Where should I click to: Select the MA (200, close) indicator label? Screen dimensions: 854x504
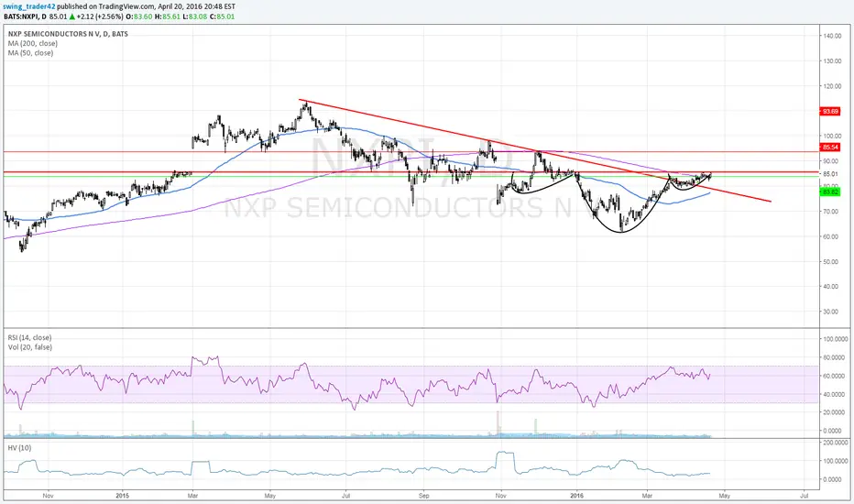tap(33, 43)
